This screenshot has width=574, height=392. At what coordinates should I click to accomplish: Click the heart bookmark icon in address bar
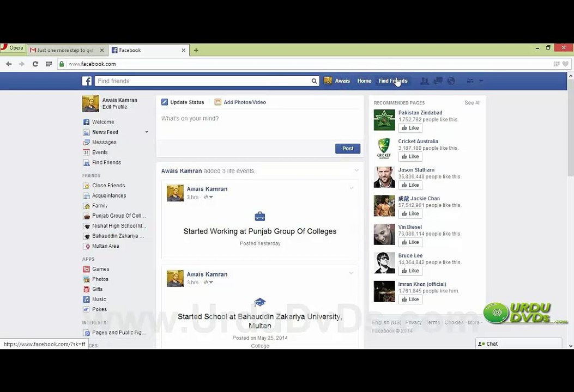pos(565,64)
